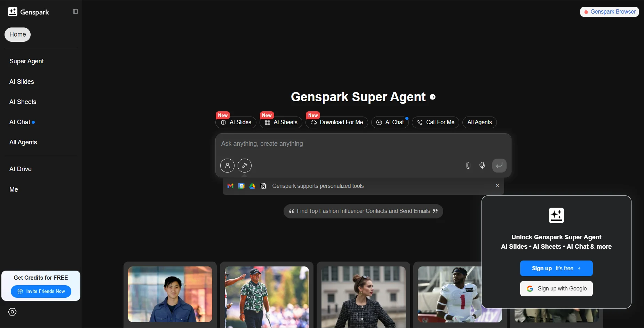Open All Agents in the sidebar
The height and width of the screenshot is (328, 644).
click(23, 142)
